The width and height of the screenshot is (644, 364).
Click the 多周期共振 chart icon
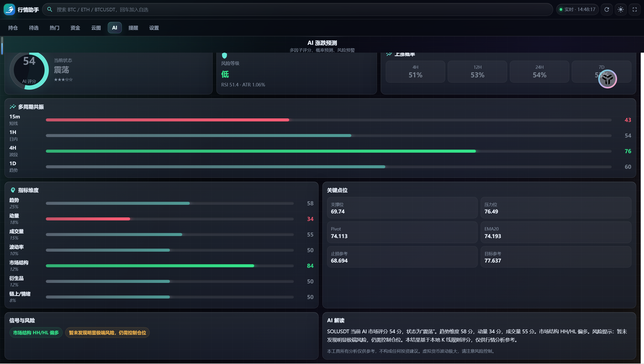[13, 107]
